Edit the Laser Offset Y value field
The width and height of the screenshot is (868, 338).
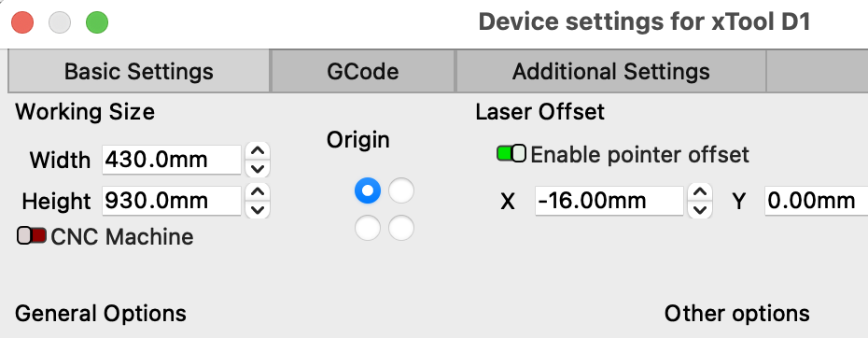[816, 201]
